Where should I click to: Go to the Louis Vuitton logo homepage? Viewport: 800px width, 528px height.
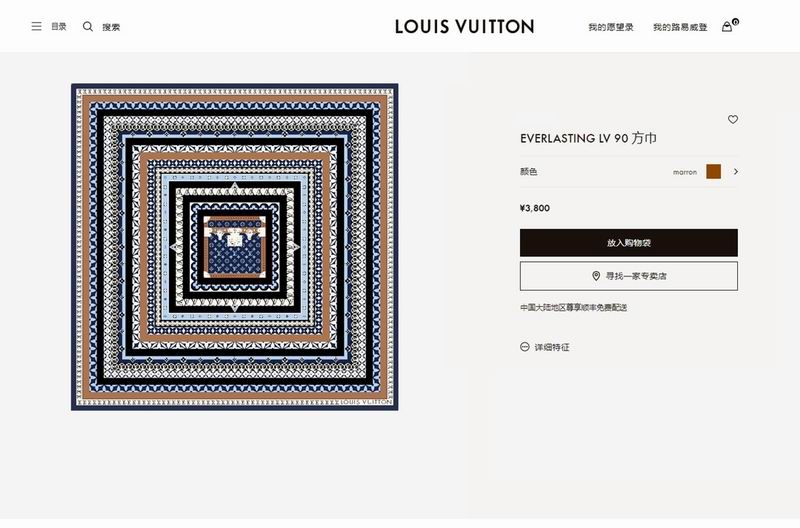(464, 27)
